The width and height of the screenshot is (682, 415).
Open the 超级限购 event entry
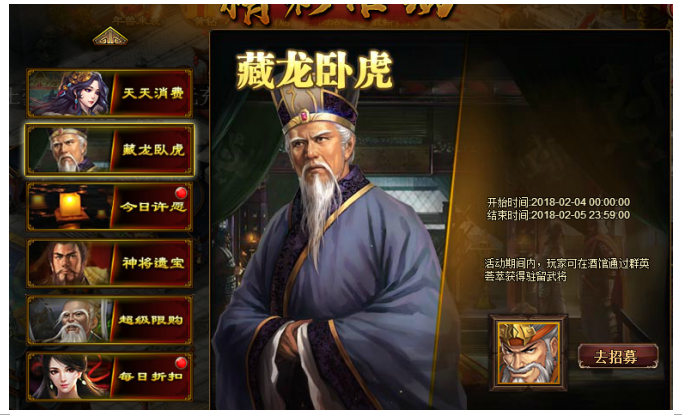tap(109, 320)
